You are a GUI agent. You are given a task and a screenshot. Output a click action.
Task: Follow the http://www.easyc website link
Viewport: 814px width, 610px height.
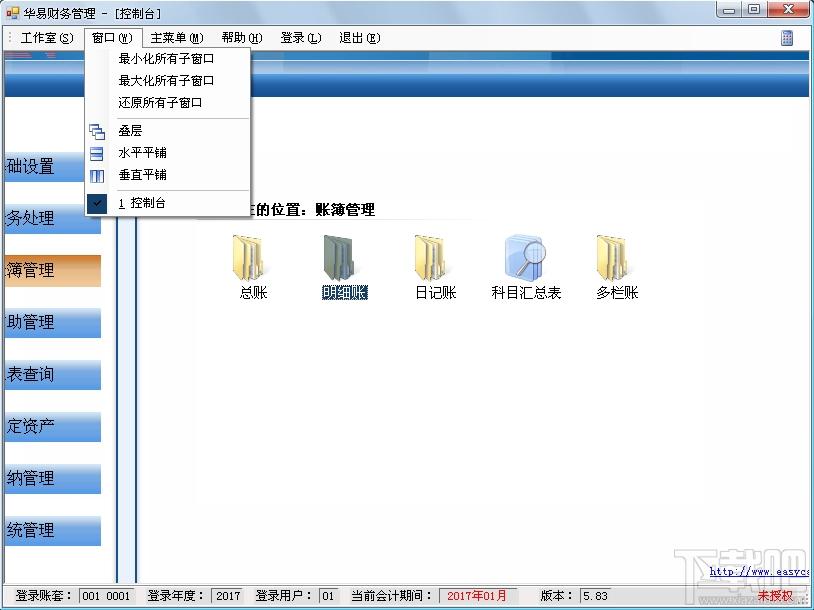759,572
